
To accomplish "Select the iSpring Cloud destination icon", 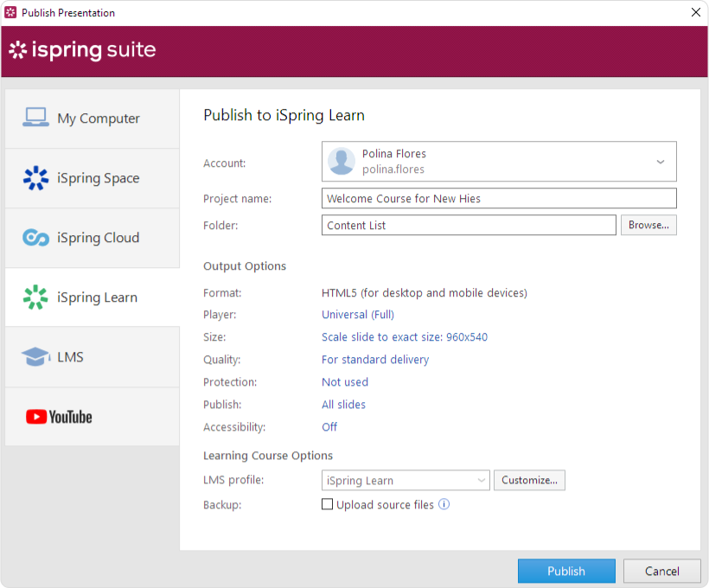I will pos(35,237).
